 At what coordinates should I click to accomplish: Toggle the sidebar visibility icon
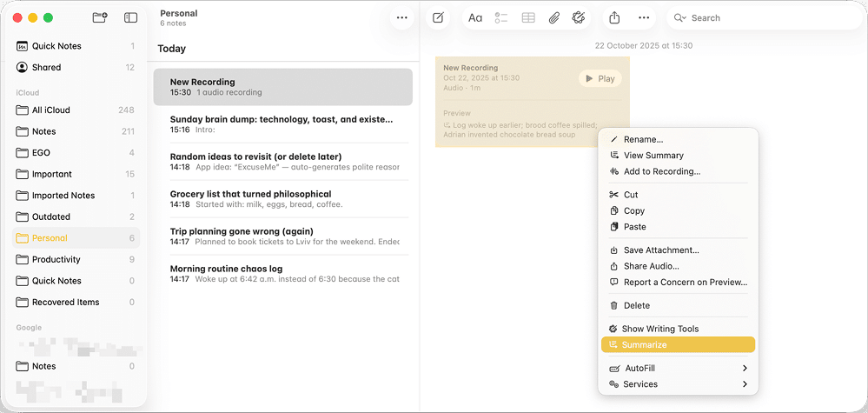130,17
